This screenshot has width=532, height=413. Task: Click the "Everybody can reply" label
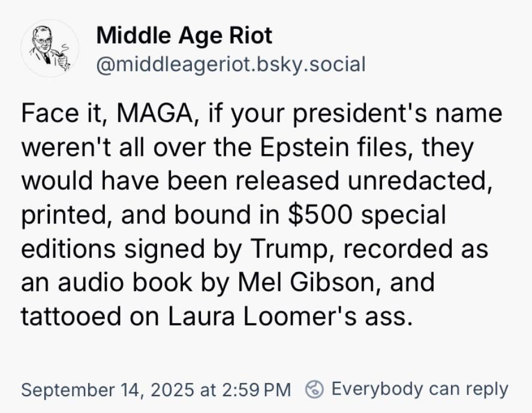pyautogui.click(x=419, y=389)
